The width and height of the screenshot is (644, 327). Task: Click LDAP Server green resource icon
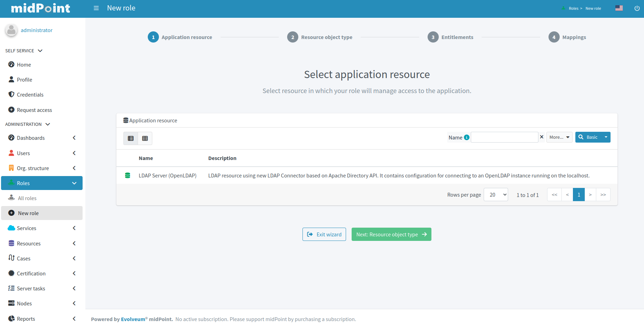[x=128, y=176]
